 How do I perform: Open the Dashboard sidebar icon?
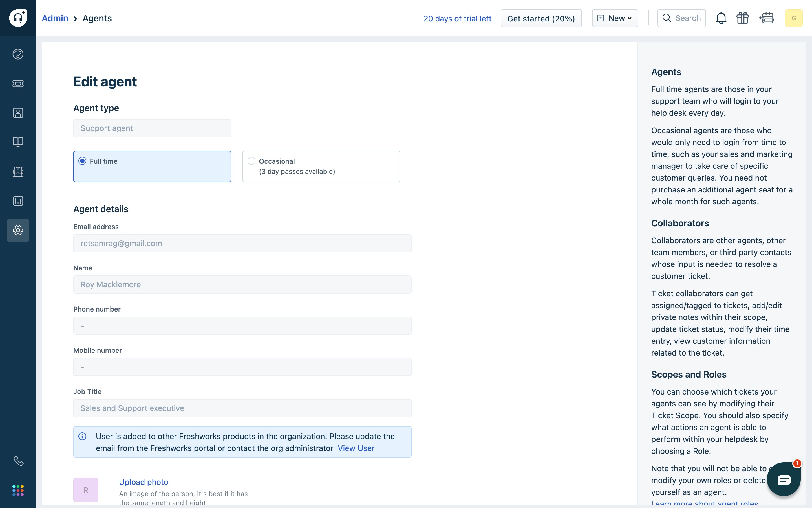[18, 54]
